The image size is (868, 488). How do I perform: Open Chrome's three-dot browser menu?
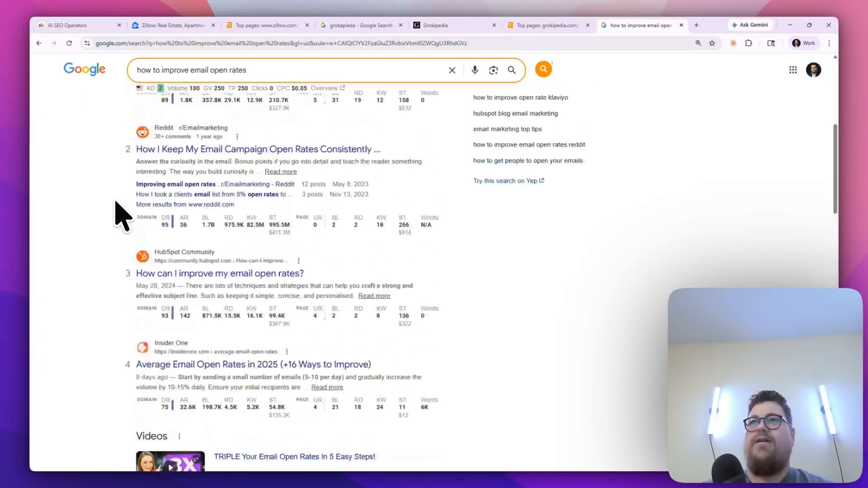pyautogui.click(x=829, y=43)
